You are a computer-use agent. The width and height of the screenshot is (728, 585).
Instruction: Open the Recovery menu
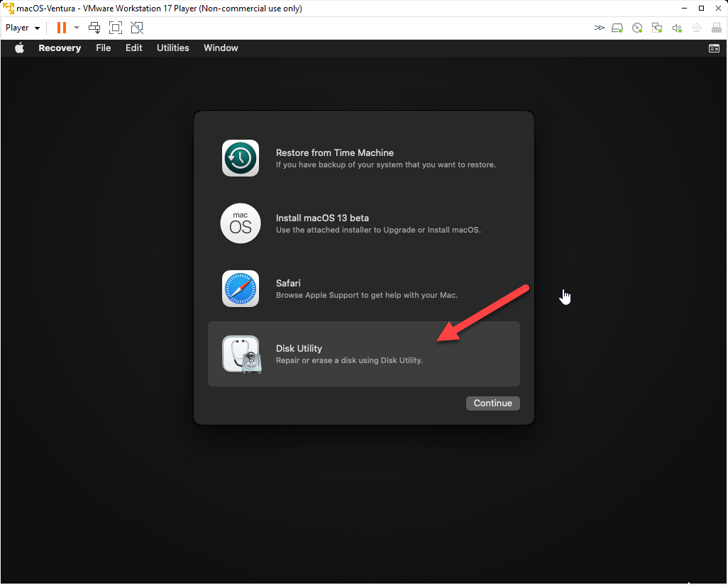pos(60,48)
